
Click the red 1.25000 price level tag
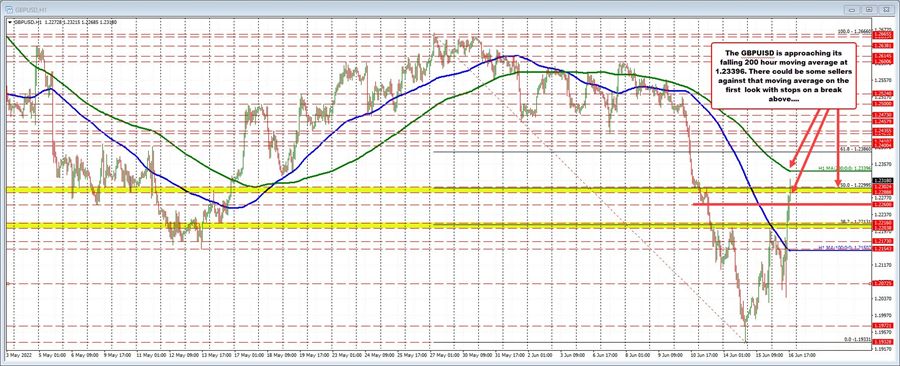click(x=882, y=104)
